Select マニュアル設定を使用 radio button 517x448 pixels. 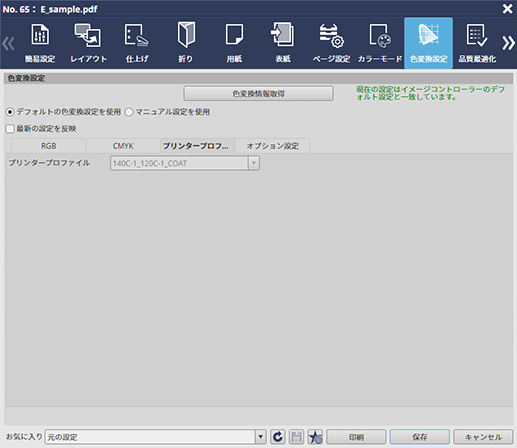pos(129,112)
